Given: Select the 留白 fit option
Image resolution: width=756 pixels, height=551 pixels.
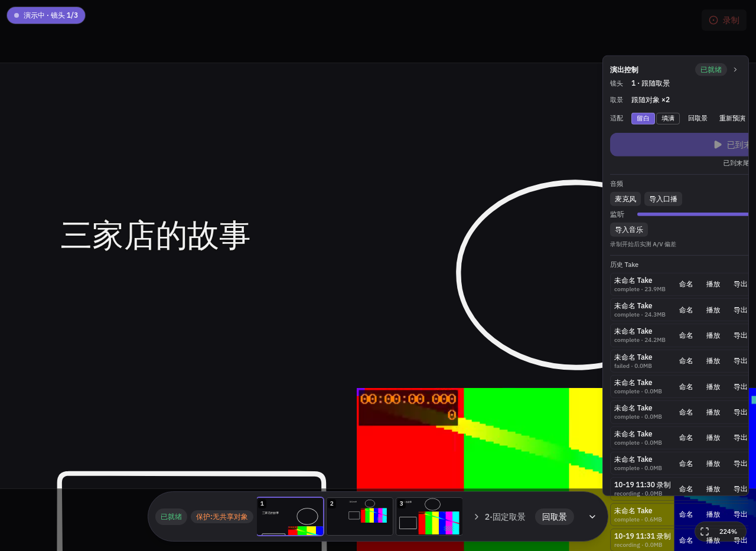Looking at the screenshot, I should point(643,119).
